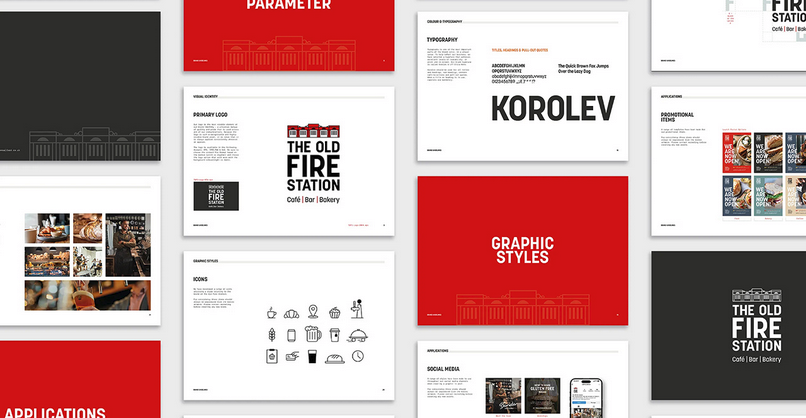Click the clock icon

tap(358, 356)
